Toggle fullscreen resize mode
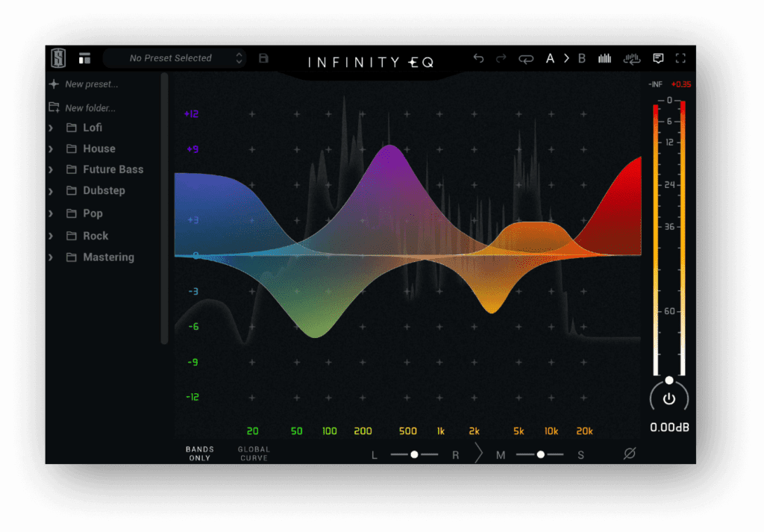The image size is (764, 532). pos(680,58)
